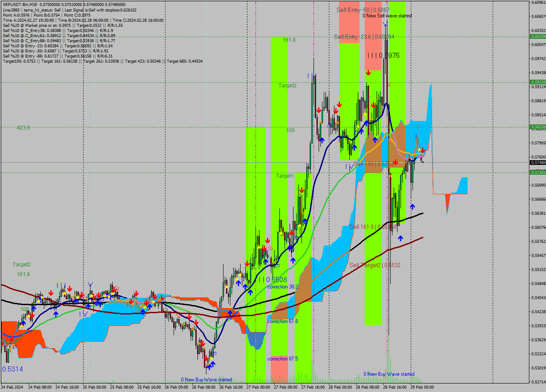Click the '25 Feb 00:00' time axis label
546x392 pixels.
(94, 387)
